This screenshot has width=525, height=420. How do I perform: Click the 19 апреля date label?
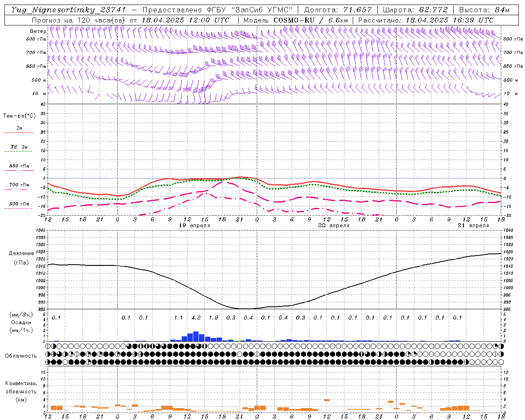tap(194, 226)
